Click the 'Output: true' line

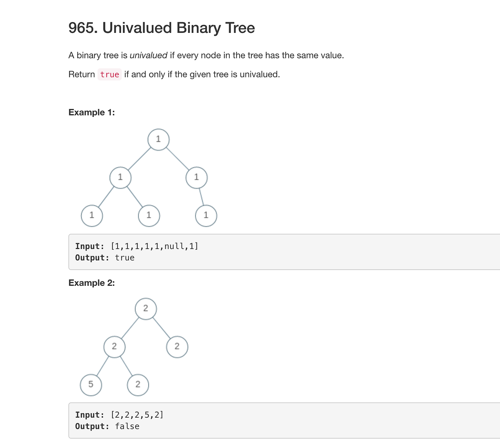click(105, 258)
